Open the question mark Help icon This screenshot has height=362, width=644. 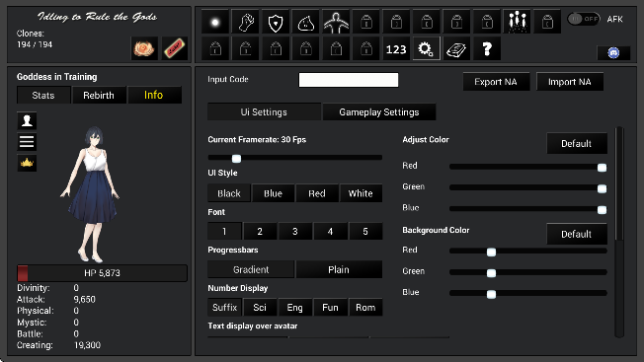pyautogui.click(x=487, y=49)
